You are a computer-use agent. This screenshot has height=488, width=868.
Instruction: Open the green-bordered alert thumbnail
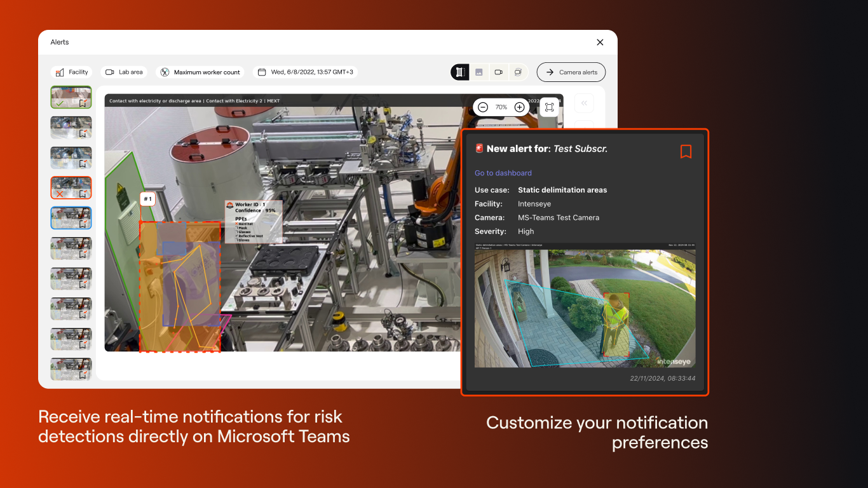pos(71,97)
